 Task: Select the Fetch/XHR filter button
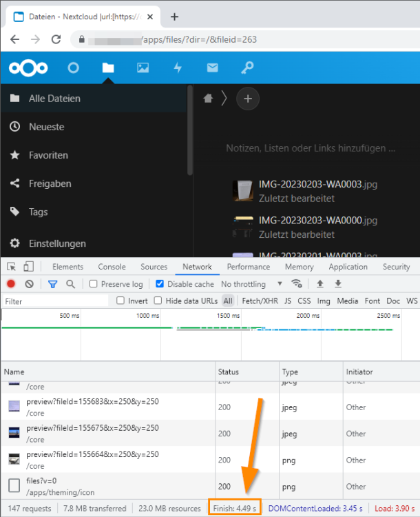pos(260,301)
